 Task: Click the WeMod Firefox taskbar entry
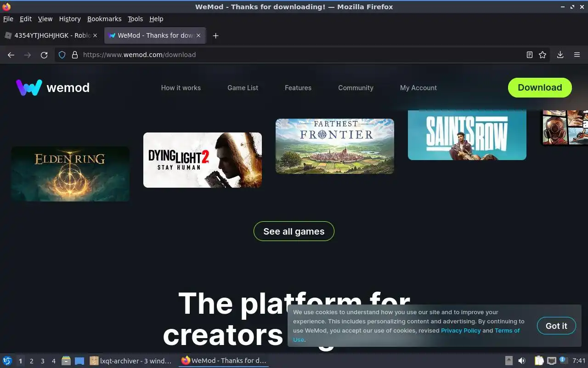(224, 361)
